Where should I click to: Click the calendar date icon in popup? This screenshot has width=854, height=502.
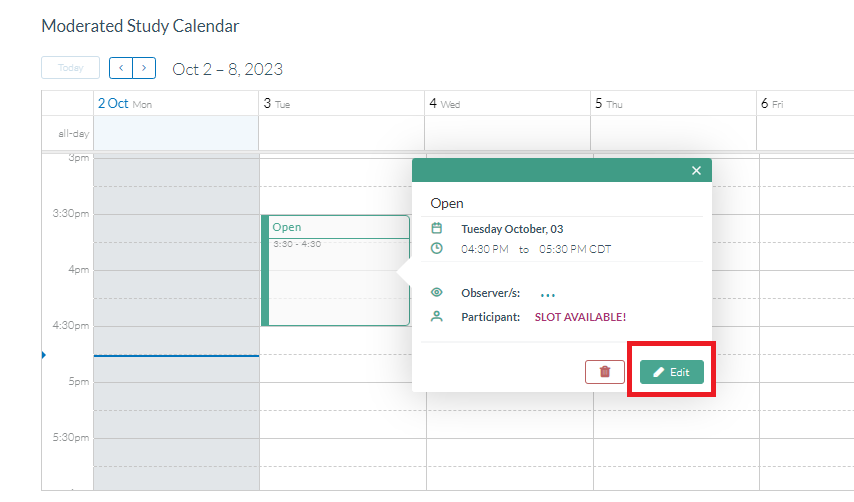[436, 228]
